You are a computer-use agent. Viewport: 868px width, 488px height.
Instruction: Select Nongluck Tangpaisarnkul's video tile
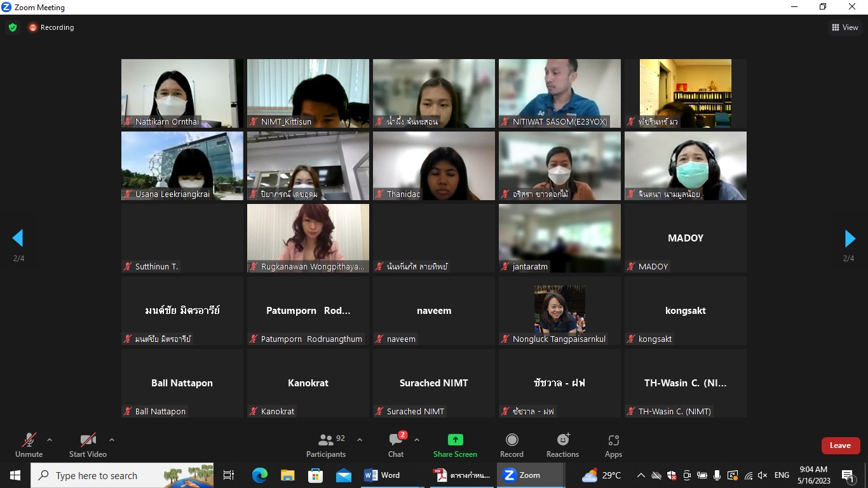point(559,311)
